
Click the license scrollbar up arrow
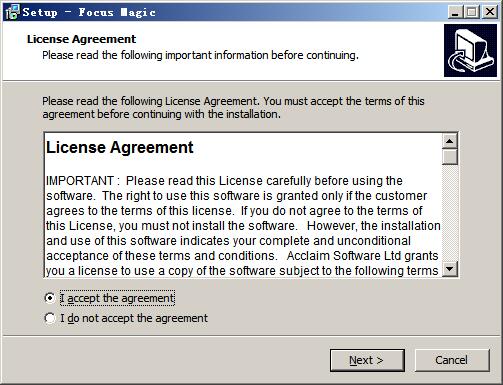tap(450, 141)
